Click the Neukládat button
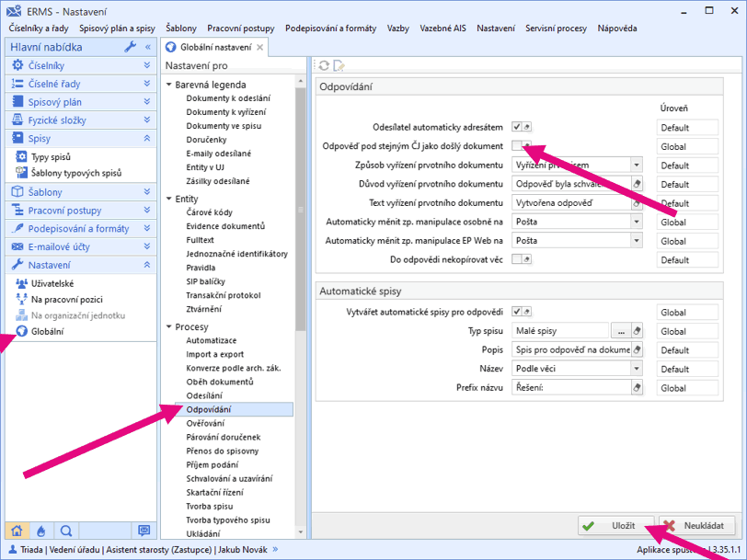 (x=696, y=526)
